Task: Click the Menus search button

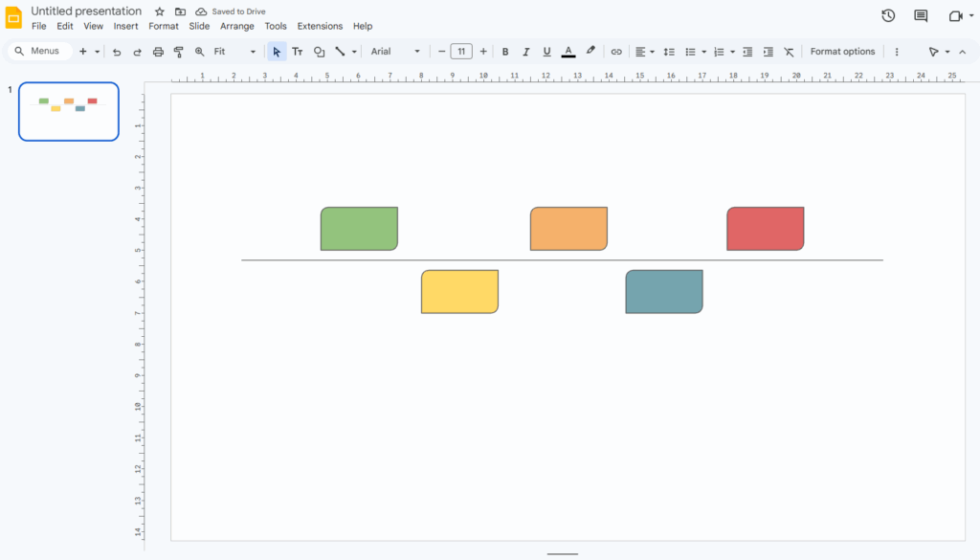Action: (x=38, y=52)
